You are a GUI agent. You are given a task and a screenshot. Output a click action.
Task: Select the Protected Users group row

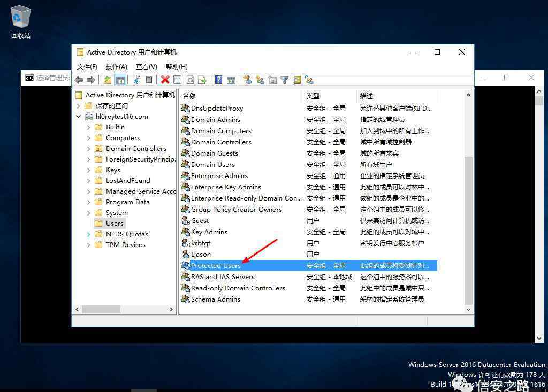point(309,266)
